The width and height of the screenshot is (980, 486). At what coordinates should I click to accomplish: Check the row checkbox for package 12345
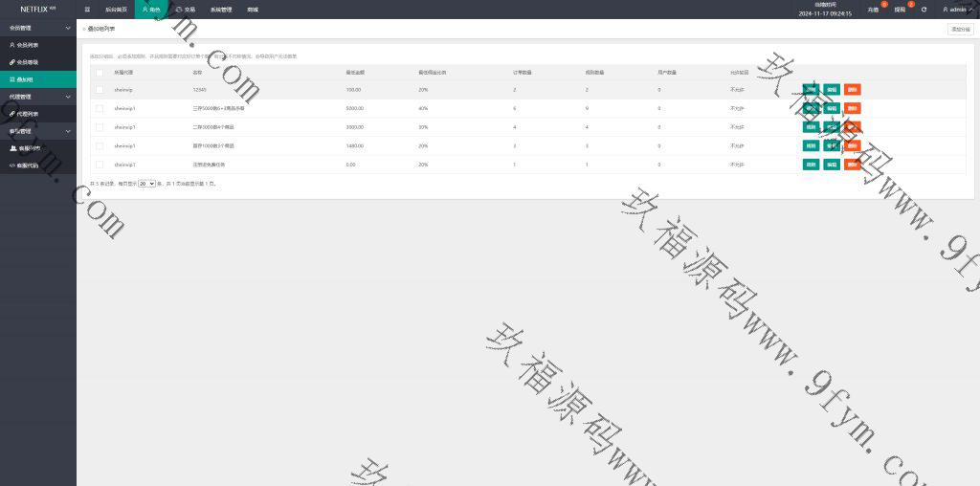(99, 90)
